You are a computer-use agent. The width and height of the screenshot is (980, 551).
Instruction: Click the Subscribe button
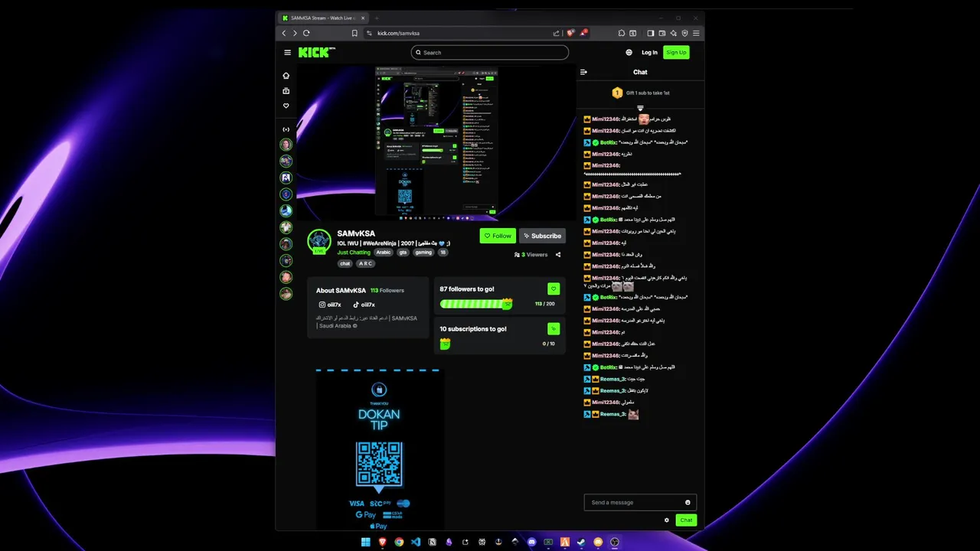542,236
